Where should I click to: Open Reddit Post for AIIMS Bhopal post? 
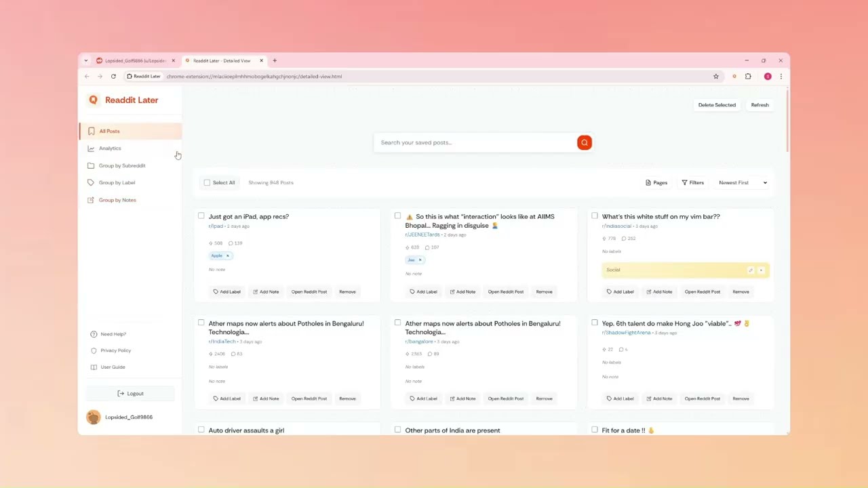click(506, 292)
